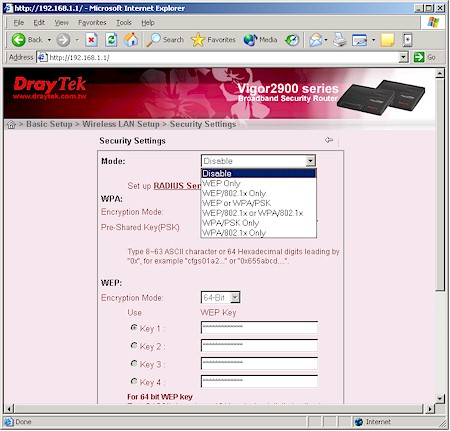The image size is (450, 431).
Task: Open the Edit menu
Action: point(39,23)
